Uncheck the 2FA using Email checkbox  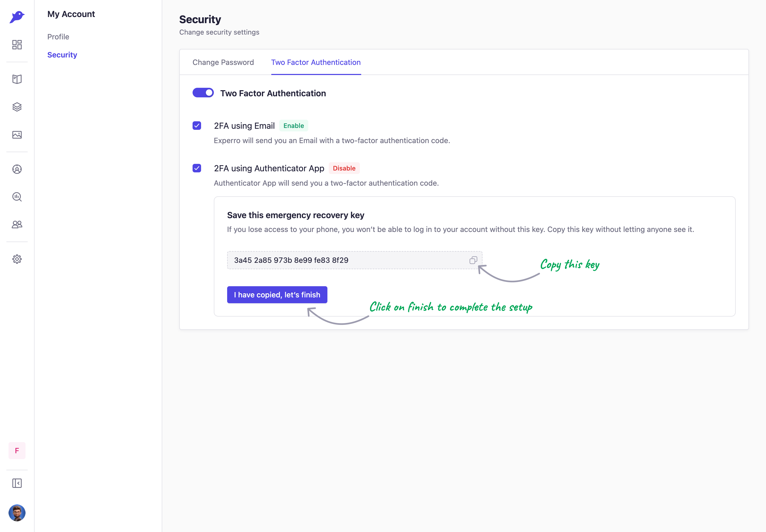pos(197,126)
